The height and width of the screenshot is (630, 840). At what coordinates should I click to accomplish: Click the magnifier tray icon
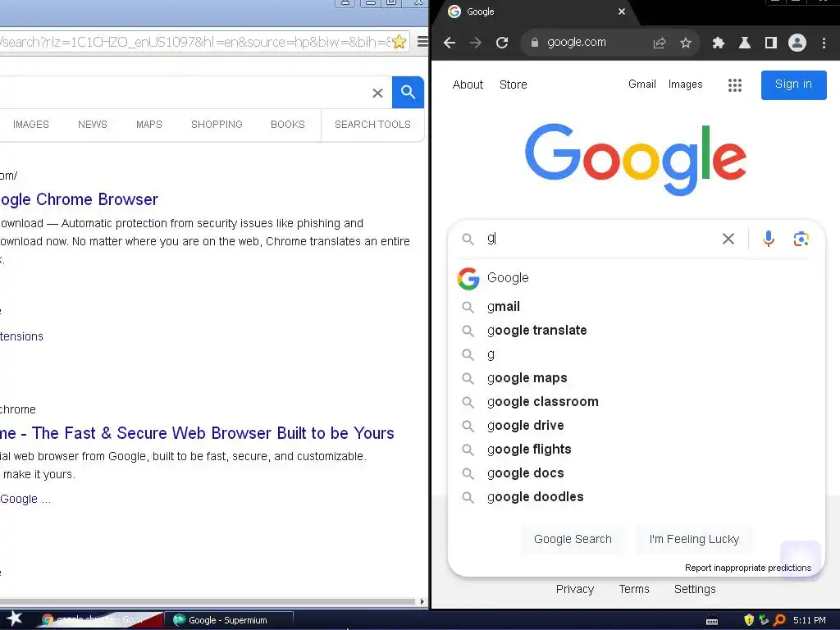pyautogui.click(x=779, y=620)
